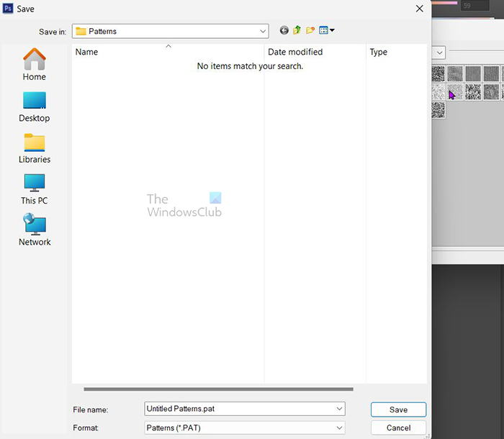Select second pattern thumbnail in top row
The height and width of the screenshot is (439, 504).
[455, 73]
